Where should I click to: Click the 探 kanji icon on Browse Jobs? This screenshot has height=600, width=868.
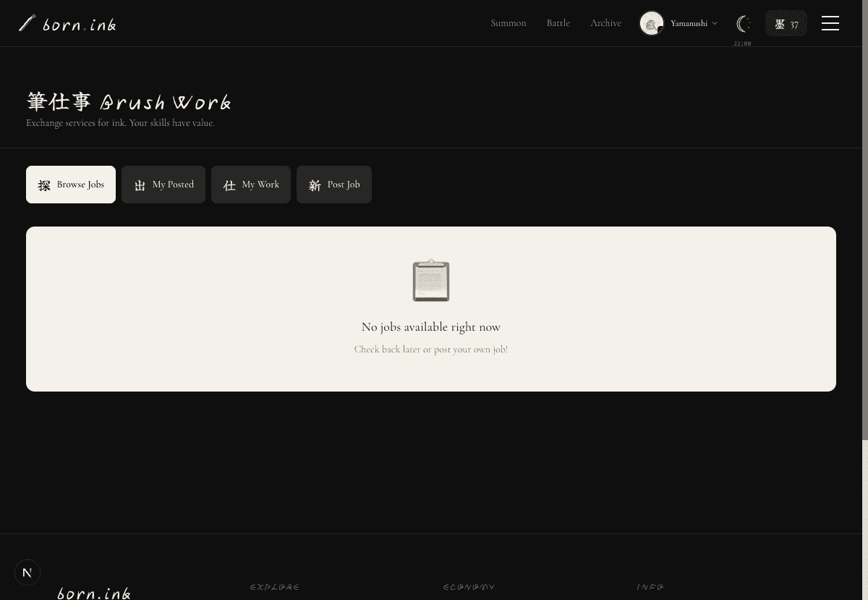[x=44, y=185]
